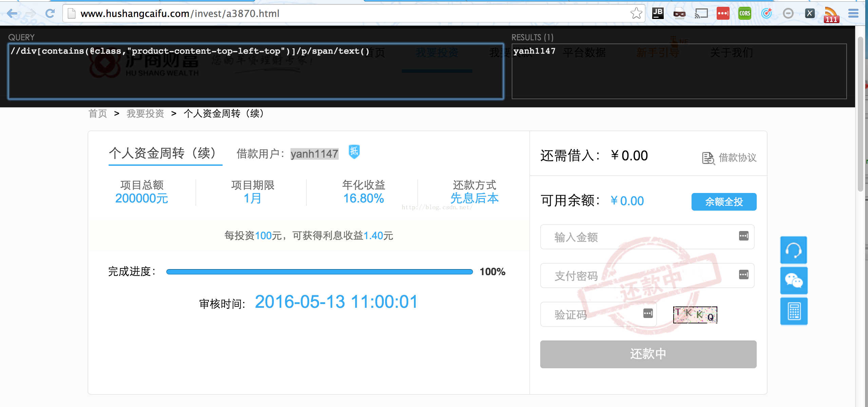Click the 还需借入 ￥0.00 amount

pyautogui.click(x=629, y=156)
